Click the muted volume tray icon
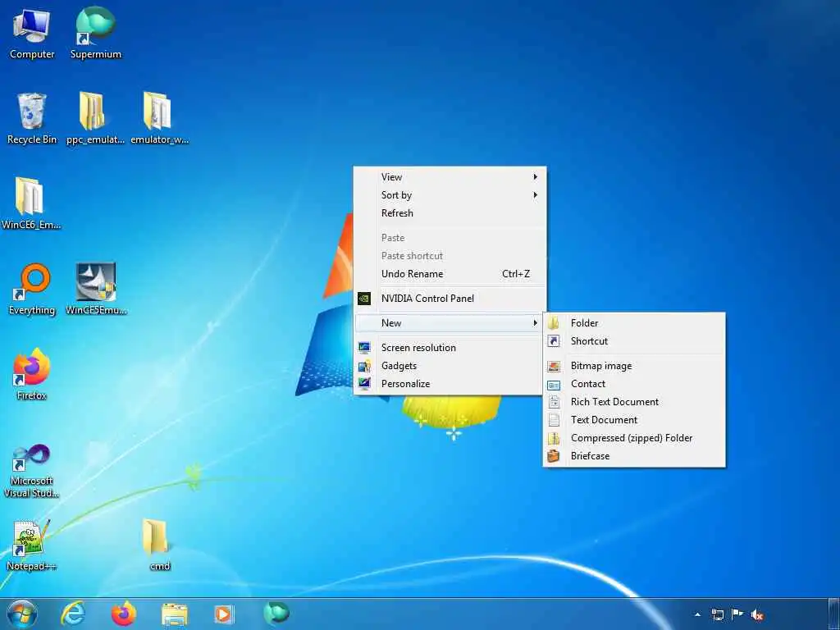 click(757, 615)
